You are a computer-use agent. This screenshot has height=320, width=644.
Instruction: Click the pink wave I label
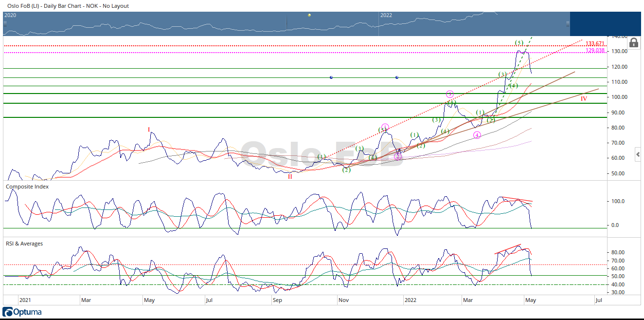(149, 130)
